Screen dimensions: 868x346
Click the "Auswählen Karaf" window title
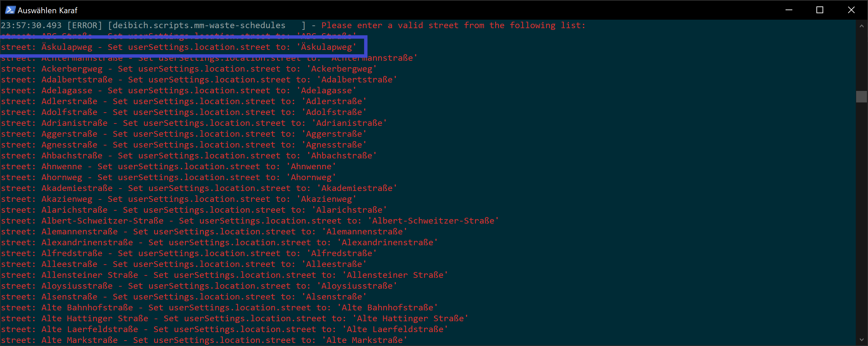(48, 11)
